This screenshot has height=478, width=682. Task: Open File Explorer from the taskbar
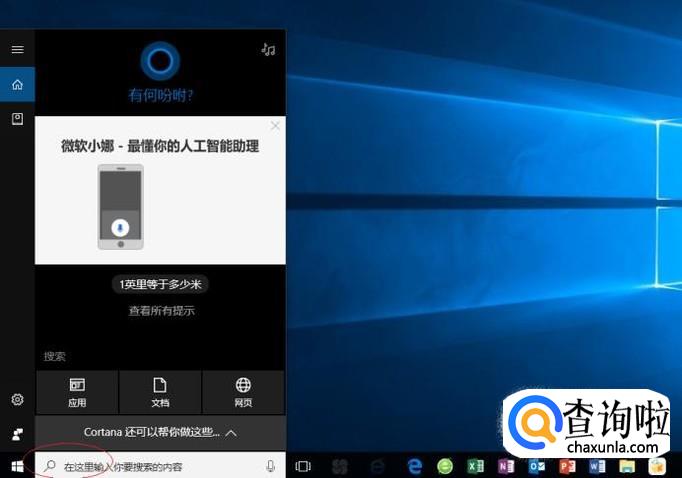(x=627, y=466)
